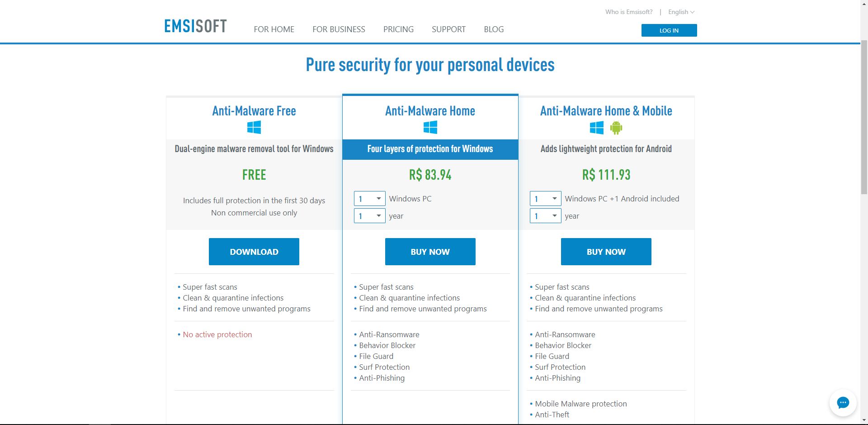The width and height of the screenshot is (868, 425).
Task: Visit the Blog section
Action: click(494, 29)
